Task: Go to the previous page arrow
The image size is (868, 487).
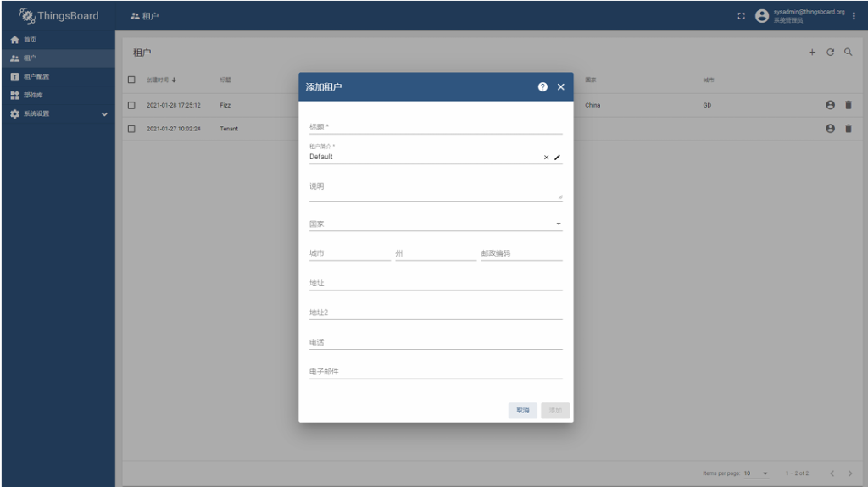Action: (x=832, y=473)
